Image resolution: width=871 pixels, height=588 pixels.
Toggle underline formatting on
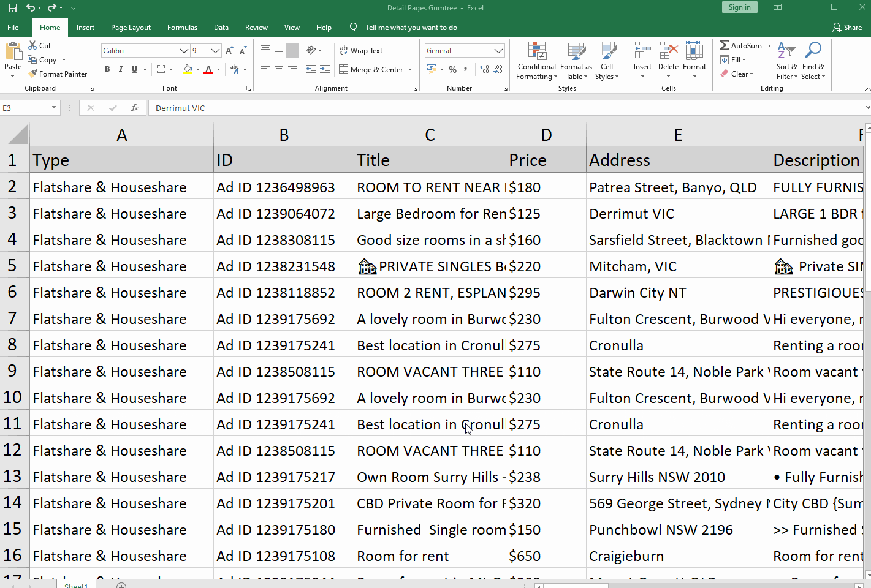click(x=134, y=69)
